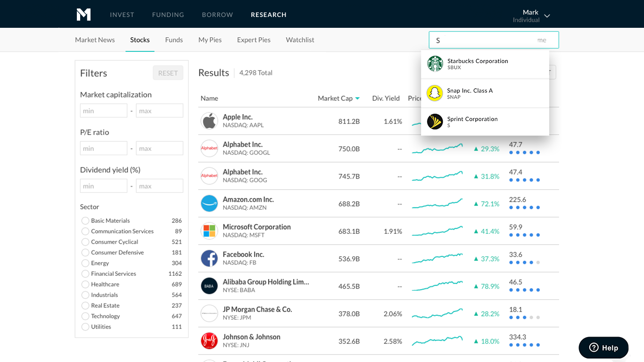Click Dividend yield min field
The width and height of the screenshot is (644, 362).
coord(104,186)
